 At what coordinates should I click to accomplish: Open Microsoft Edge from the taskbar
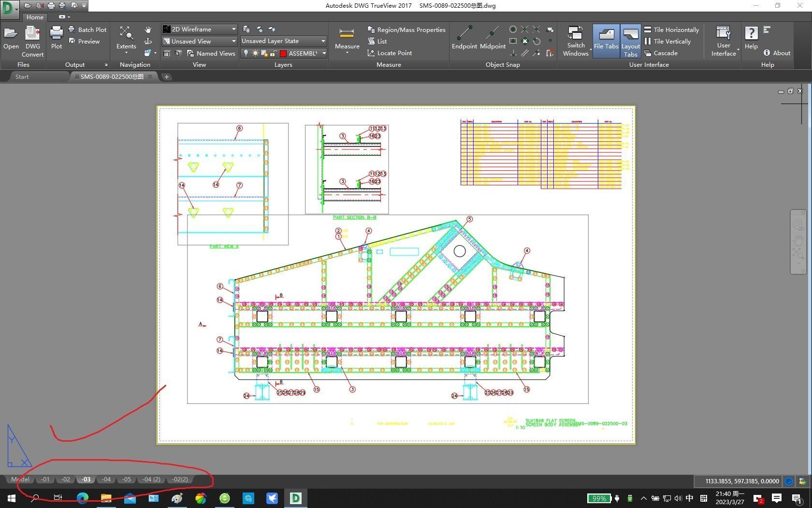[x=82, y=498]
